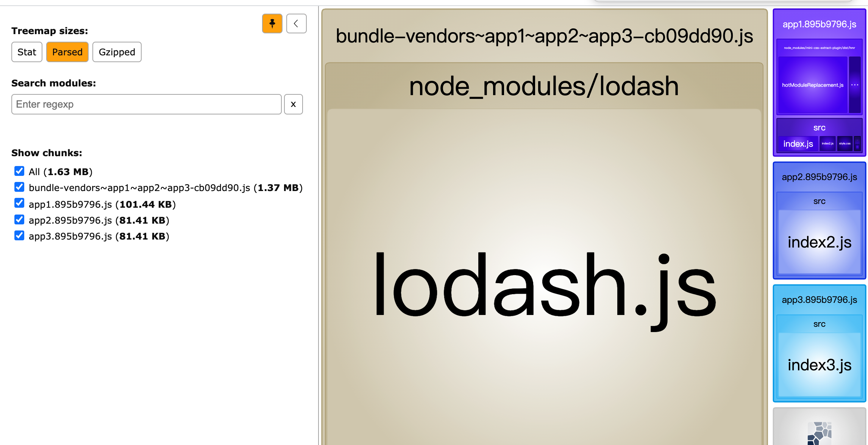Click the hotModuleReplacement.js module block
The image size is (868, 445).
(813, 85)
